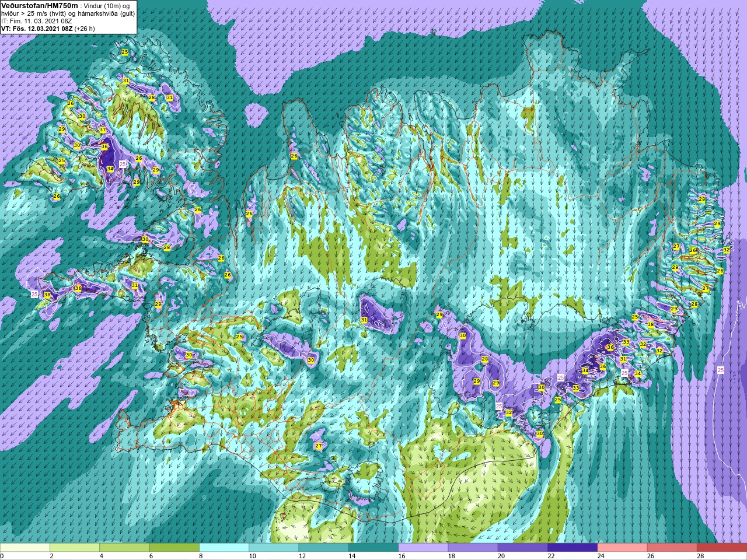Screen dimensions: 747x560
Task: Click the '12' tick label on color scale
Action: click(x=302, y=556)
